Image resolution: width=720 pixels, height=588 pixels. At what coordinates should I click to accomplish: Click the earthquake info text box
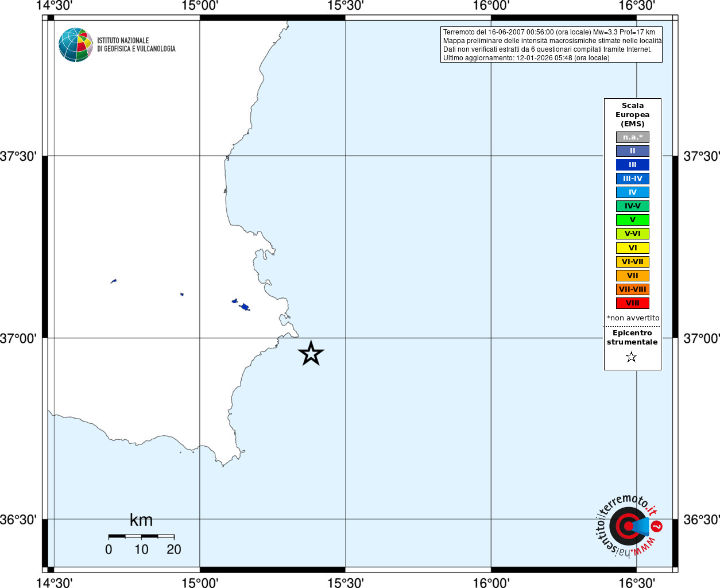[x=551, y=45]
